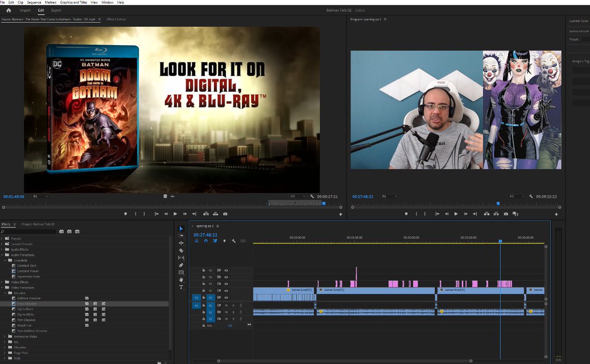The height and width of the screenshot is (364, 590).
Task: Toggle V1 track output eye
Action: point(226,298)
